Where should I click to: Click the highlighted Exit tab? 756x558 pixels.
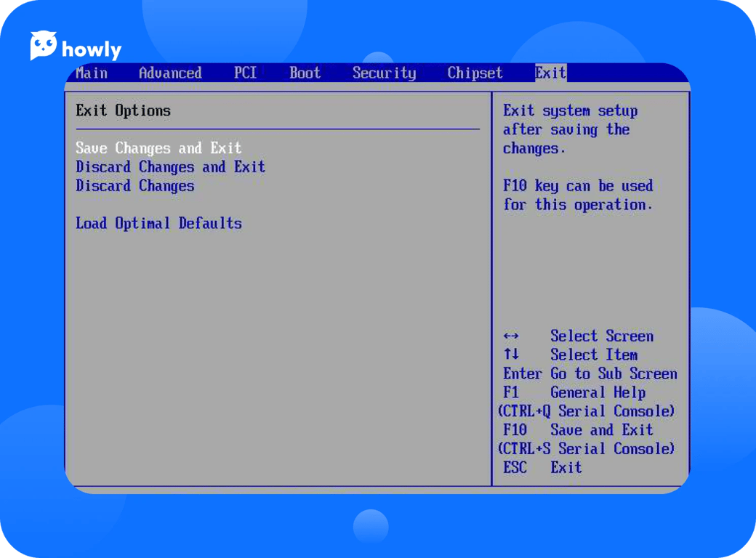pyautogui.click(x=550, y=73)
